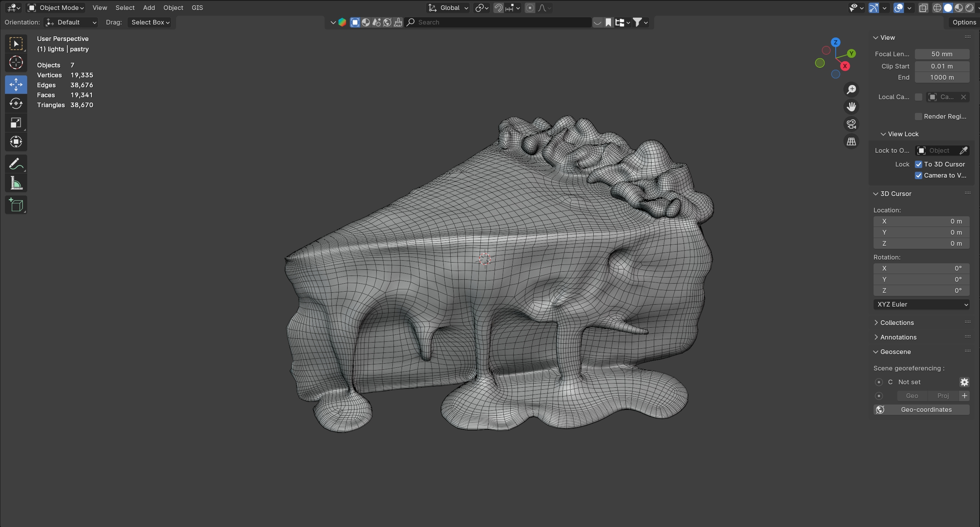Uncheck Lock To 3D Cursor
The height and width of the screenshot is (527, 980).
point(919,164)
